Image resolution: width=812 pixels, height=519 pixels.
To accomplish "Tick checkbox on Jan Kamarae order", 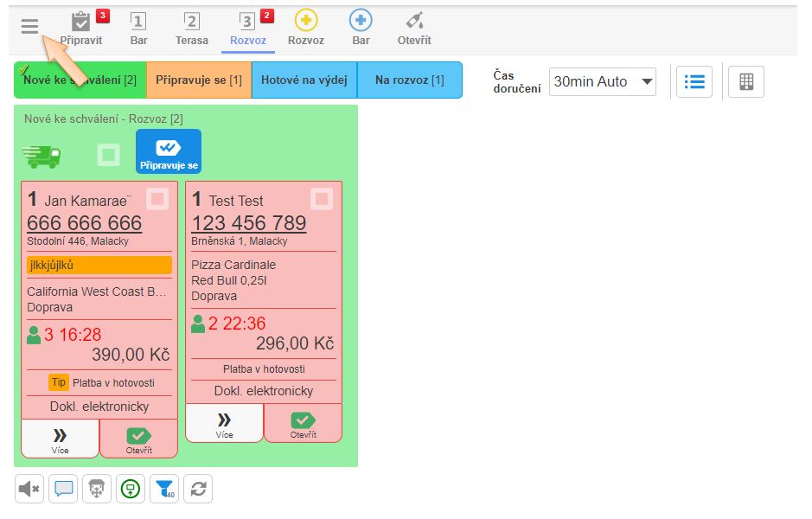I will (x=157, y=200).
